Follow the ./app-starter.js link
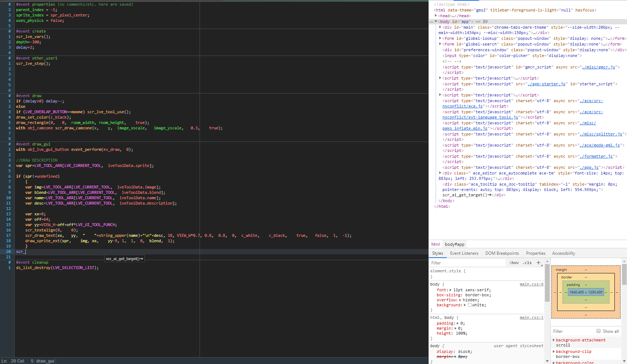 pos(546,84)
